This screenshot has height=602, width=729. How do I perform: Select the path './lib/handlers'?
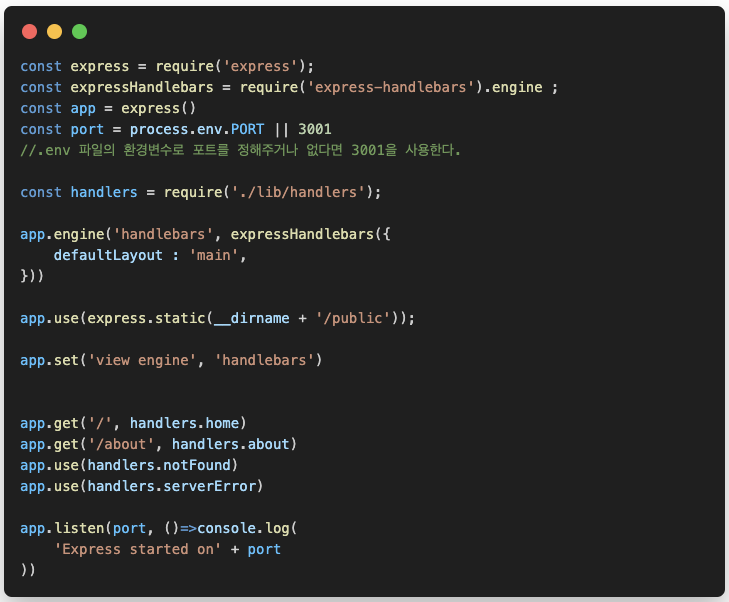click(298, 192)
